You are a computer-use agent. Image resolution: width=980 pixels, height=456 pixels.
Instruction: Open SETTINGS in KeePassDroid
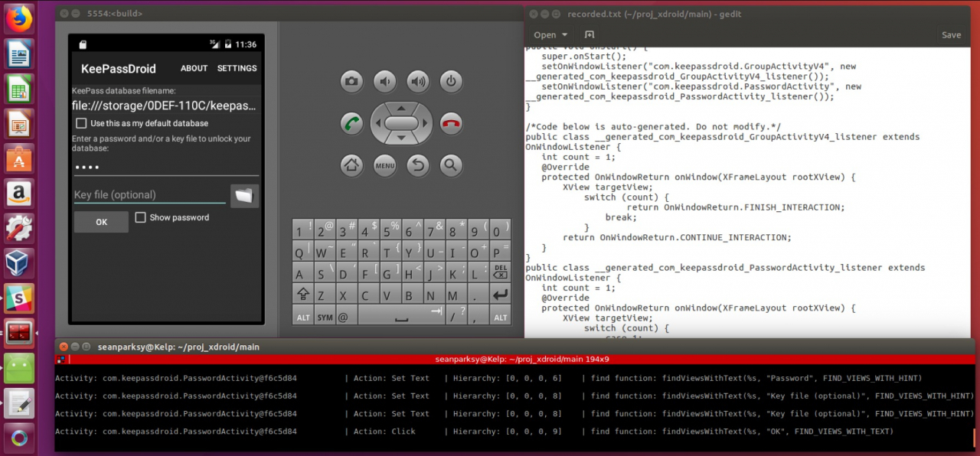237,68
